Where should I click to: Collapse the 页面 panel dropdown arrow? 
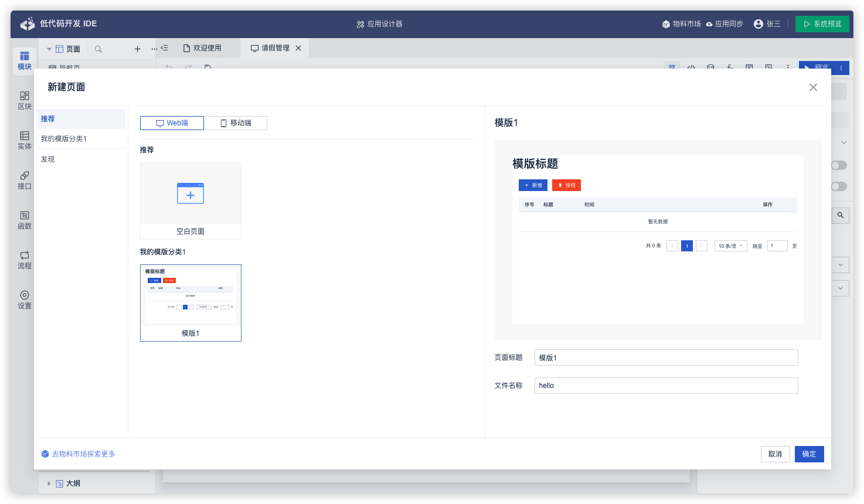click(x=49, y=49)
